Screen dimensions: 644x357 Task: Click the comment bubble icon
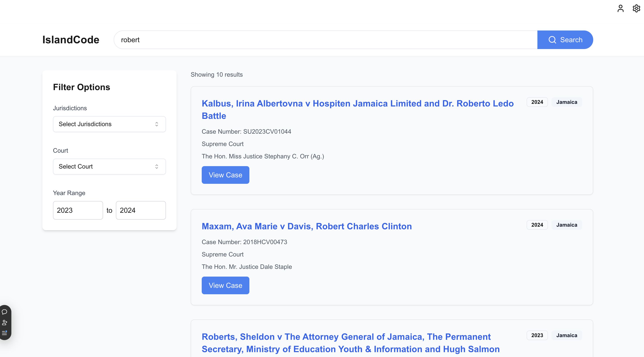4,312
